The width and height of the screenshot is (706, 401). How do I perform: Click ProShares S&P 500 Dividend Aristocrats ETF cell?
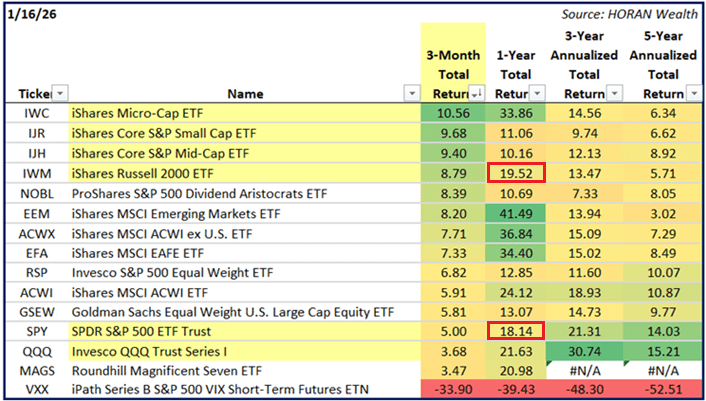244,194
